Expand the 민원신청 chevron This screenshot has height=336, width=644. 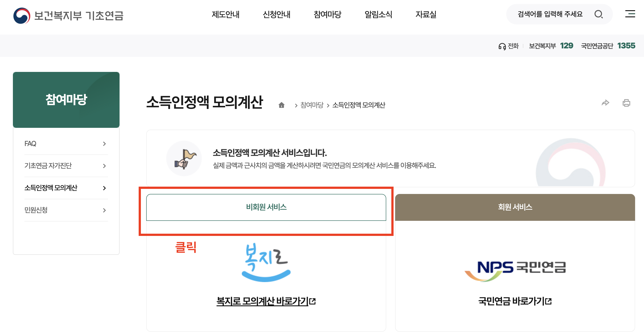tap(104, 210)
